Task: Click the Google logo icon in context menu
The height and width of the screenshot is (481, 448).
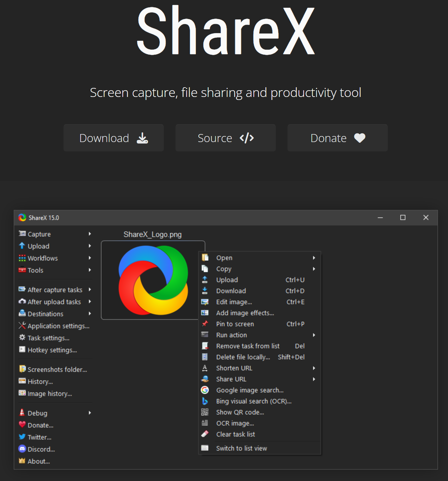Action: [x=205, y=390]
